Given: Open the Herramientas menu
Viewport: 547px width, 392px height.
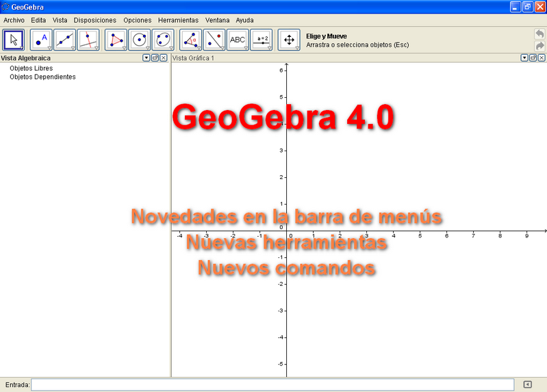Looking at the screenshot, I should pos(178,21).
